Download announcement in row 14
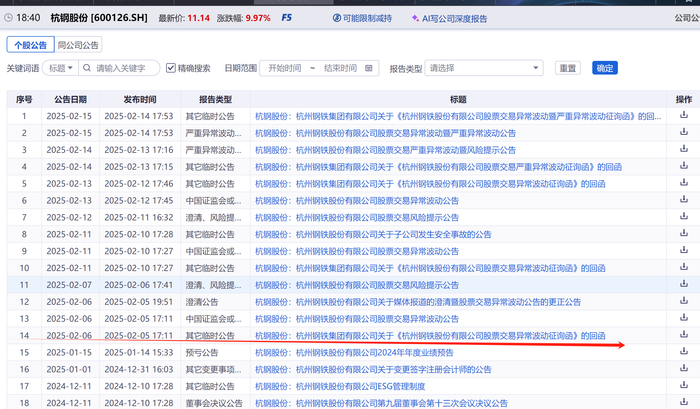This screenshot has width=700, height=409. click(x=683, y=334)
